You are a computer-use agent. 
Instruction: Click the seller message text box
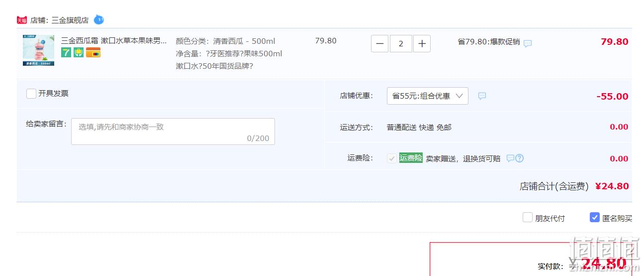coord(173,132)
